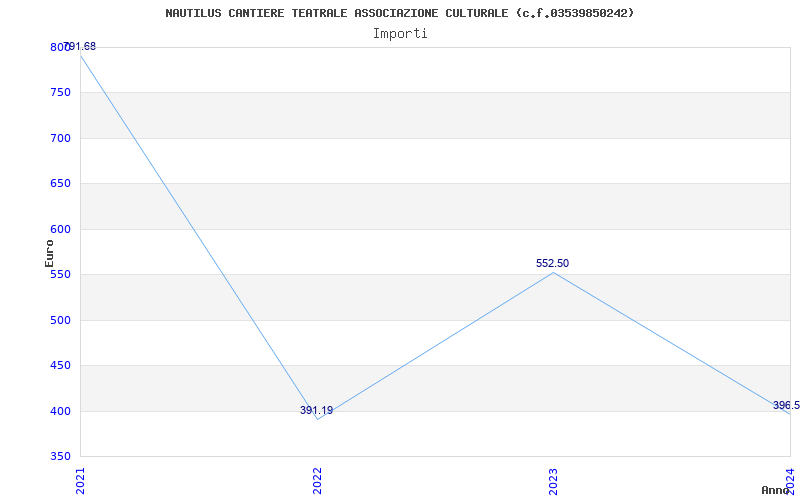
Task: Click the 700 y-axis tick label
Action: (60, 138)
